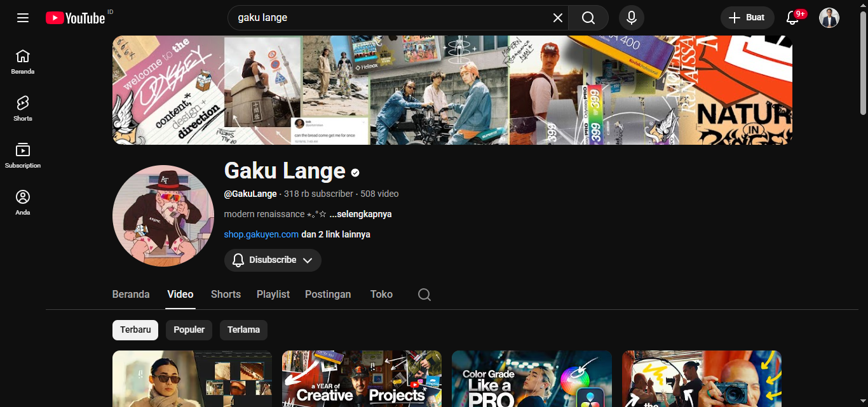Click the Buat create button
Viewport: 868px width, 407px height.
(x=747, y=18)
